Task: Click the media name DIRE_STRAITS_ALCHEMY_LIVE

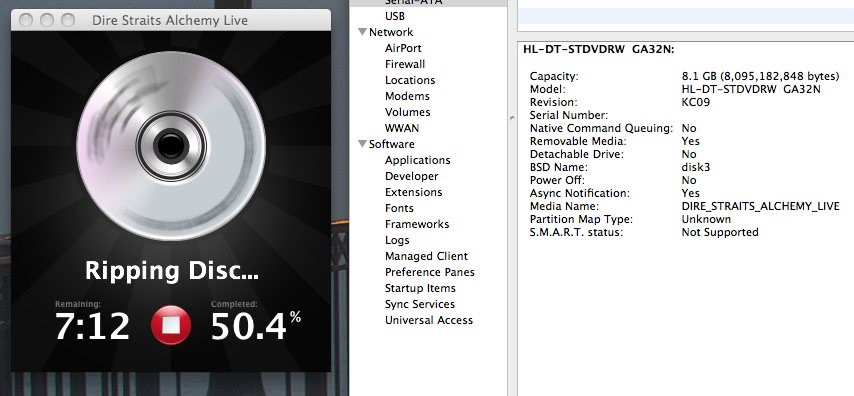Action: pos(760,206)
